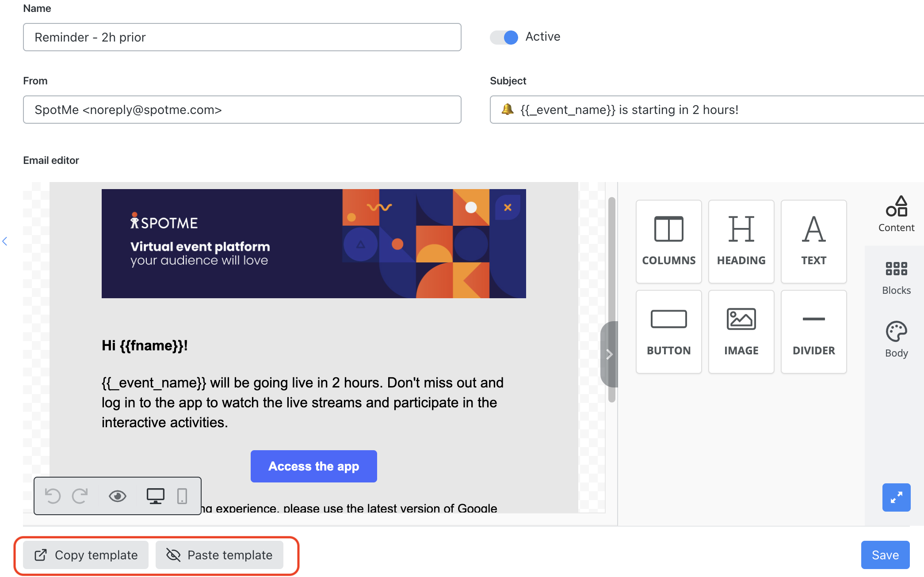Insert a Text block
This screenshot has height=577, width=924.
[813, 241]
